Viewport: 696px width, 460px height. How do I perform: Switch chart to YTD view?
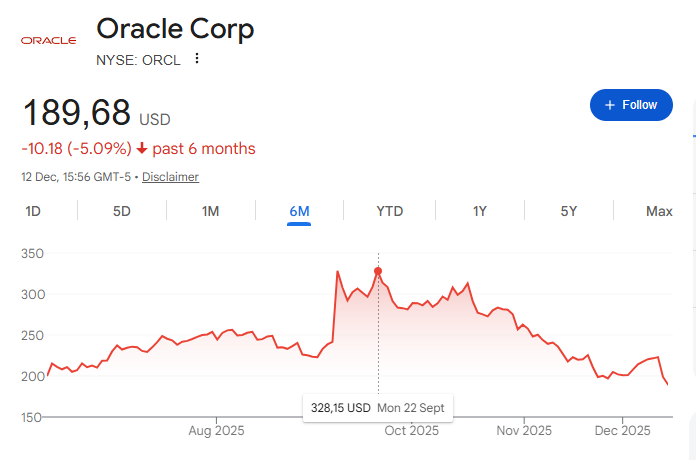click(x=389, y=211)
